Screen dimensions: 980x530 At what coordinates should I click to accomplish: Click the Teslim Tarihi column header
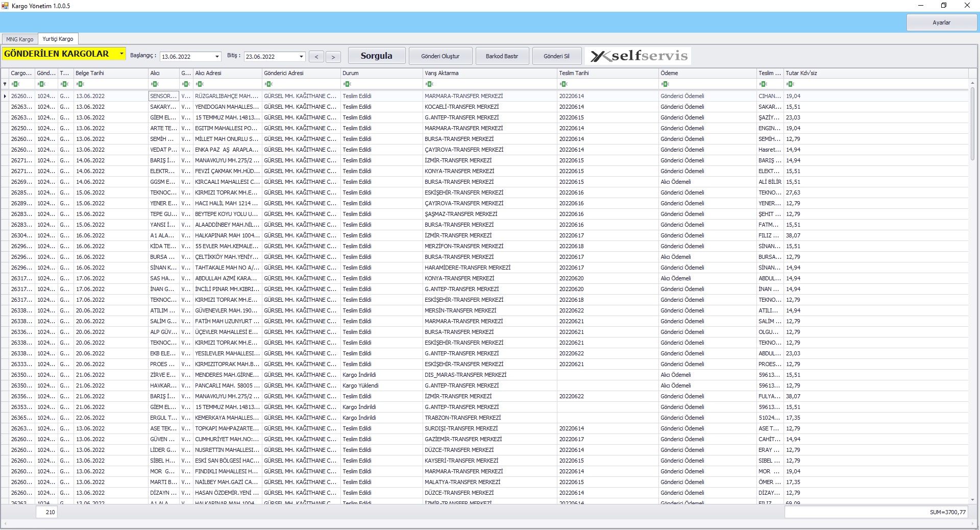point(608,73)
